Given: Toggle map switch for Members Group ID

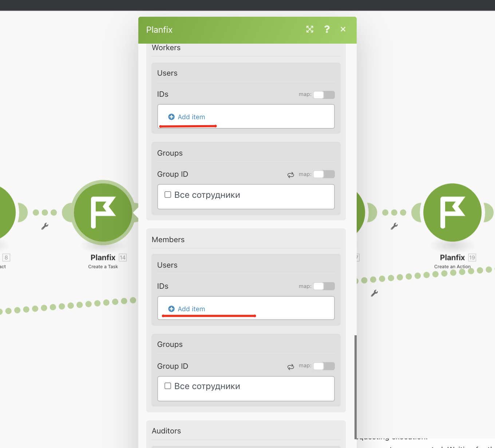Looking at the screenshot, I should 324,366.
